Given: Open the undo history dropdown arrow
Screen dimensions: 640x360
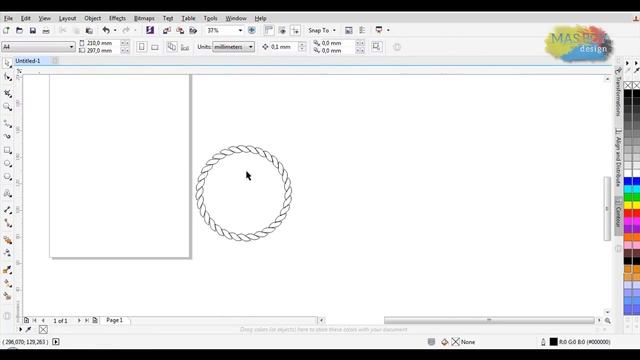Looking at the screenshot, I should pyautogui.click(x=115, y=30).
